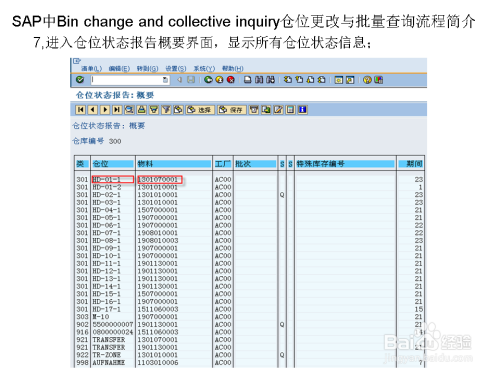Move one column right arrow button

point(105,110)
